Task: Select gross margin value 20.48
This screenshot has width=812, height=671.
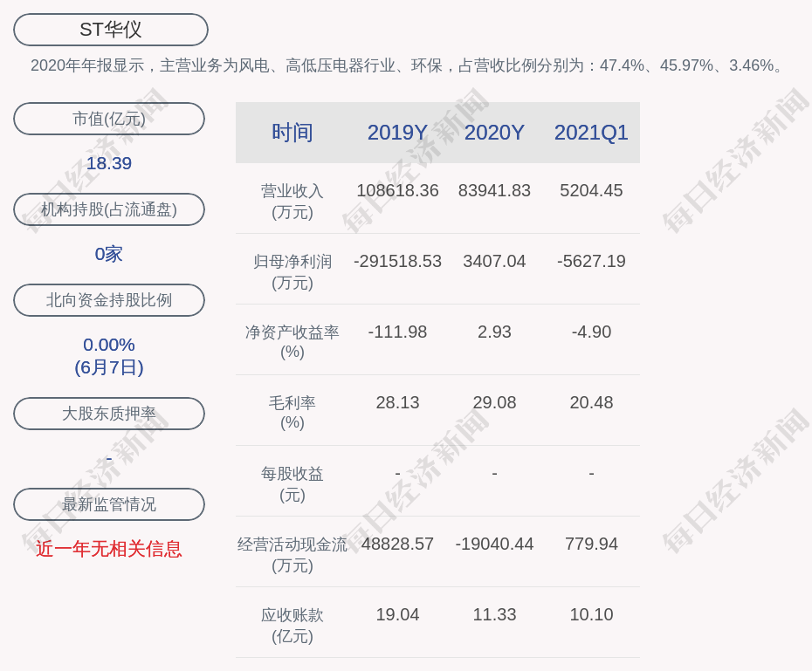Action: [x=591, y=402]
